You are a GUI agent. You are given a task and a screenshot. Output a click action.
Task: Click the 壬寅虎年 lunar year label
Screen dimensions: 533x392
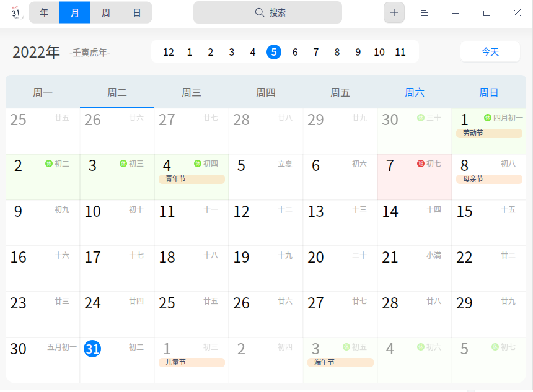(90, 53)
